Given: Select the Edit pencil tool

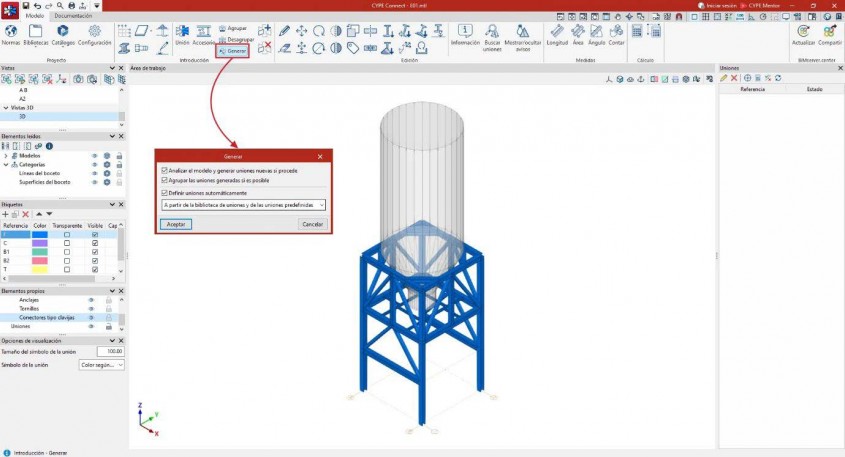Looking at the screenshot, I should (285, 31).
